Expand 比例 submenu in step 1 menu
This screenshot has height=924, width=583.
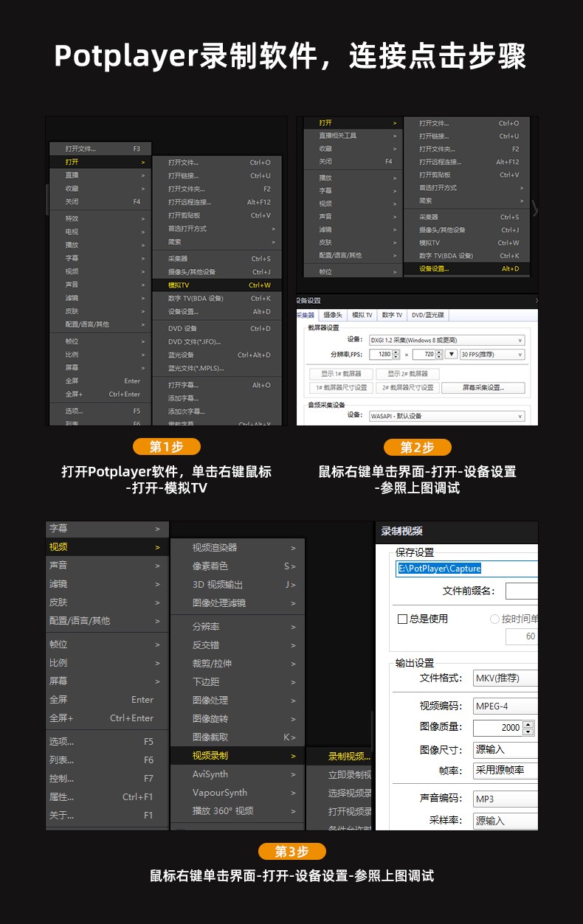[x=100, y=355]
